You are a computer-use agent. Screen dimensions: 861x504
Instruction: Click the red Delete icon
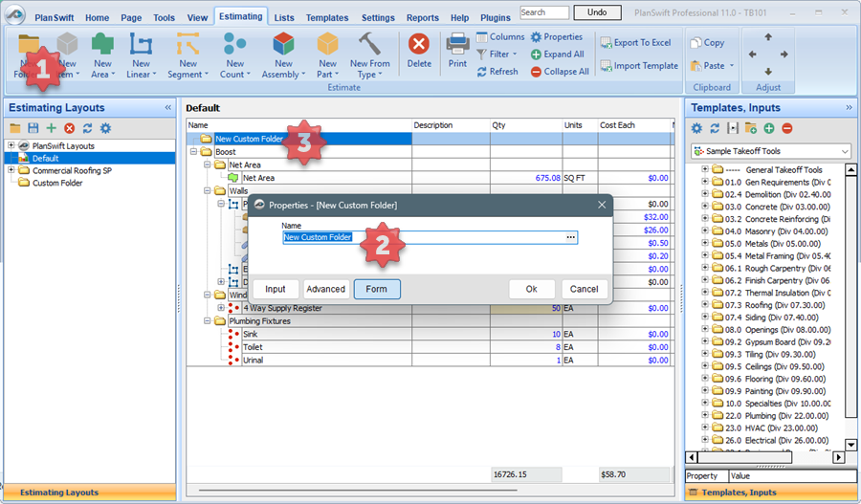[419, 43]
